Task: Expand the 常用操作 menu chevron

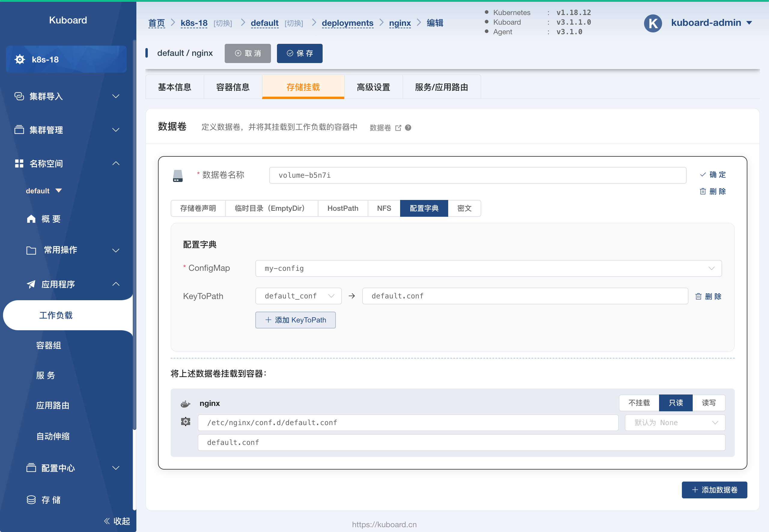Action: [x=116, y=250]
